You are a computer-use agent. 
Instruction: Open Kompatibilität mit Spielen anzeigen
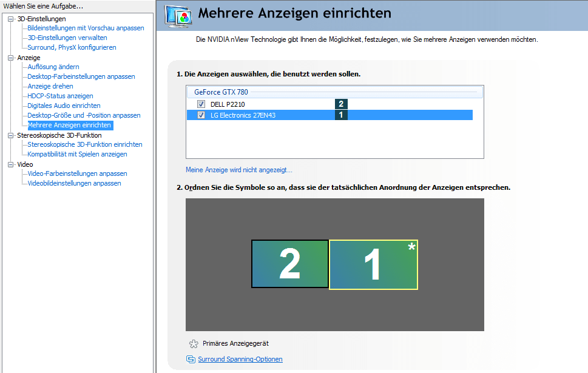pos(77,154)
